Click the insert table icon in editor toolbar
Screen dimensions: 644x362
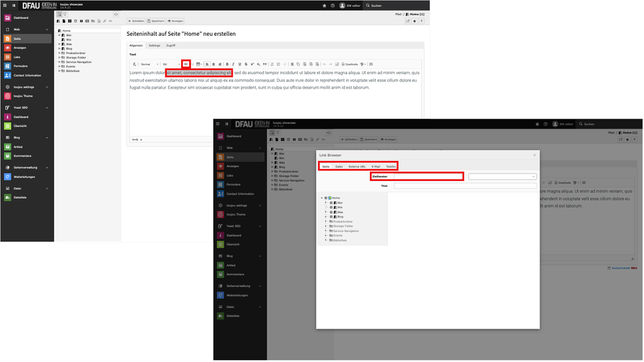(198, 64)
